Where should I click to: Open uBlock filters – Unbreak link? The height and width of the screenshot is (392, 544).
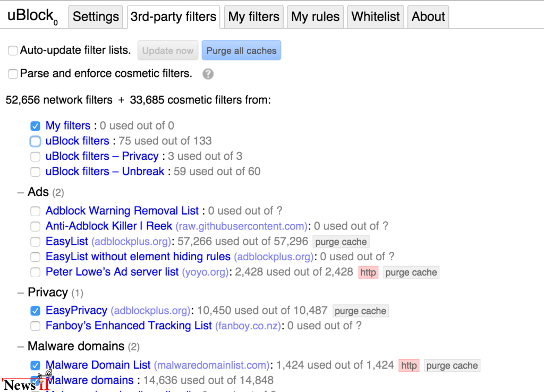105,172
